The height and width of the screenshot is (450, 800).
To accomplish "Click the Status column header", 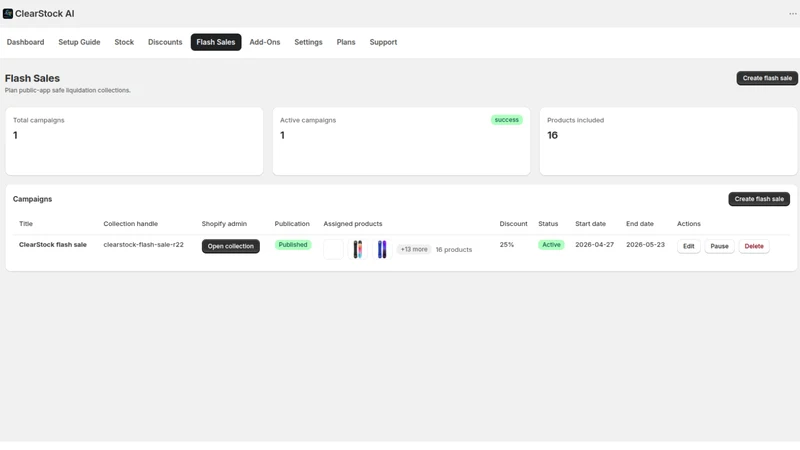I will 548,224.
